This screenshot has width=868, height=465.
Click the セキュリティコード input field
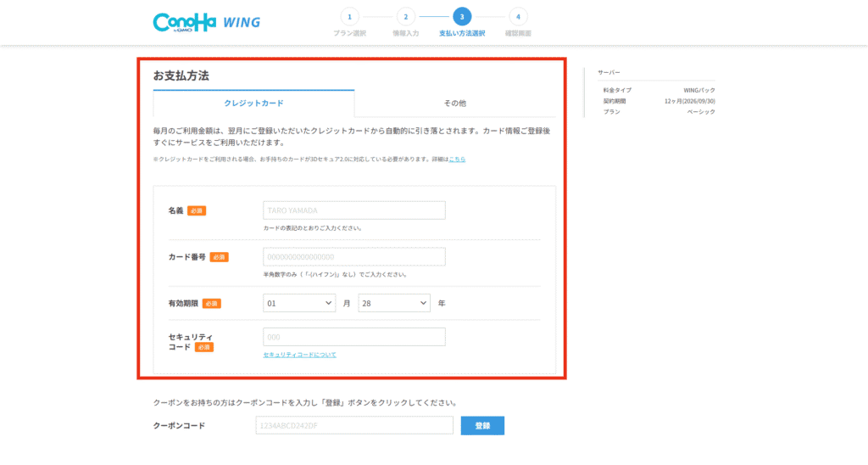(353, 337)
